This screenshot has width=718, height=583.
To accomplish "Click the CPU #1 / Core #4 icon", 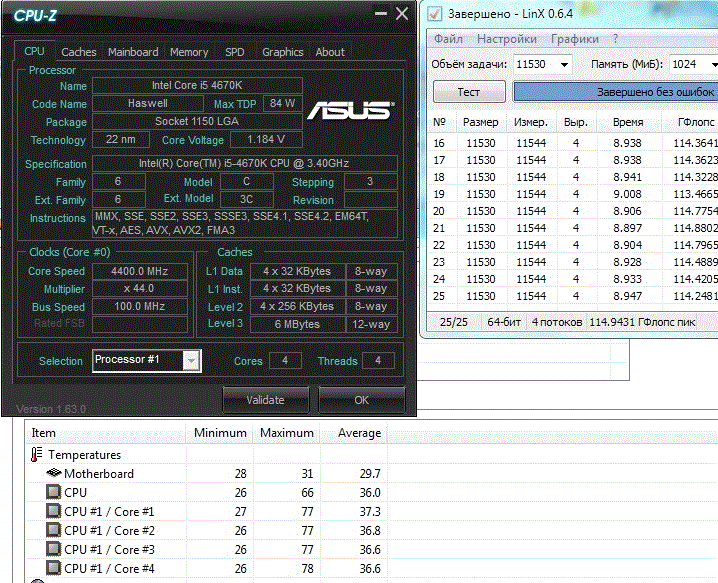I will (x=54, y=568).
